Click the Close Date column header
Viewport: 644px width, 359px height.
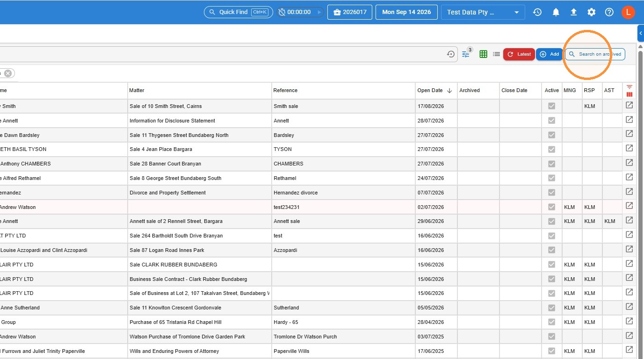521,90
